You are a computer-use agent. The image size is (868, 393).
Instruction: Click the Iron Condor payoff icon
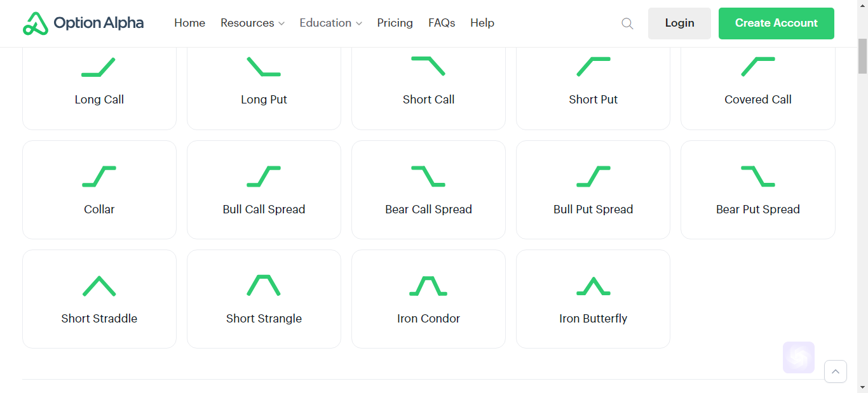point(428,286)
